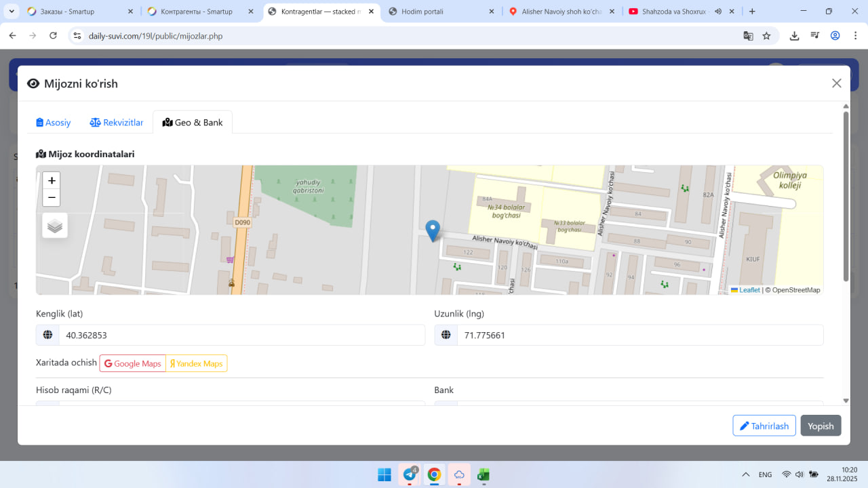The height and width of the screenshot is (488, 868).
Task: Open Windows Start menu
Action: click(x=384, y=474)
